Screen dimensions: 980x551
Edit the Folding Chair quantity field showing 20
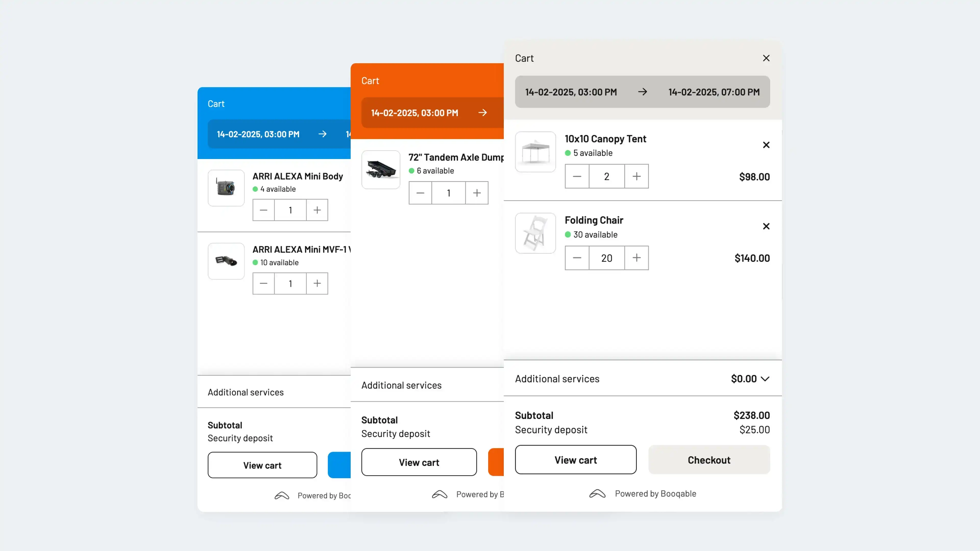(x=606, y=258)
